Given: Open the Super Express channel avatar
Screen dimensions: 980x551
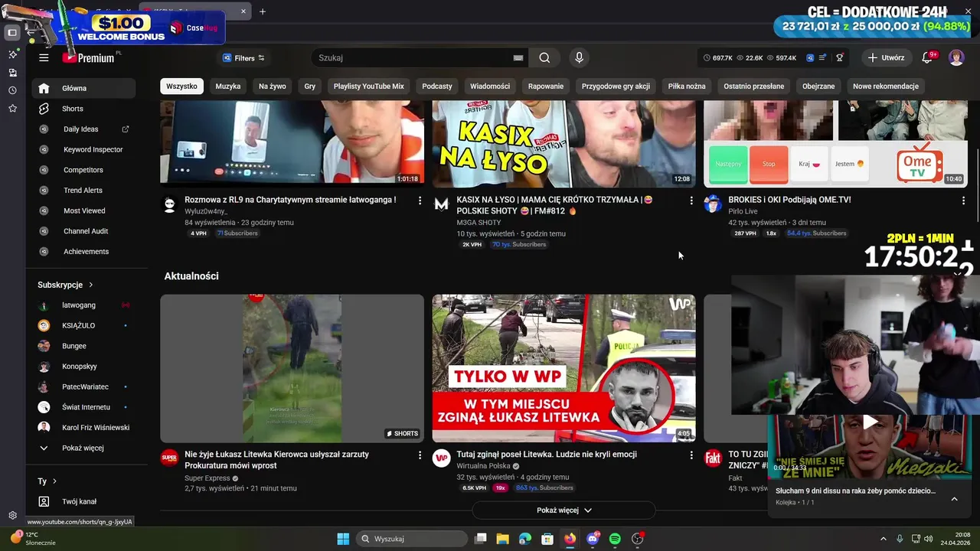Looking at the screenshot, I should [x=169, y=458].
